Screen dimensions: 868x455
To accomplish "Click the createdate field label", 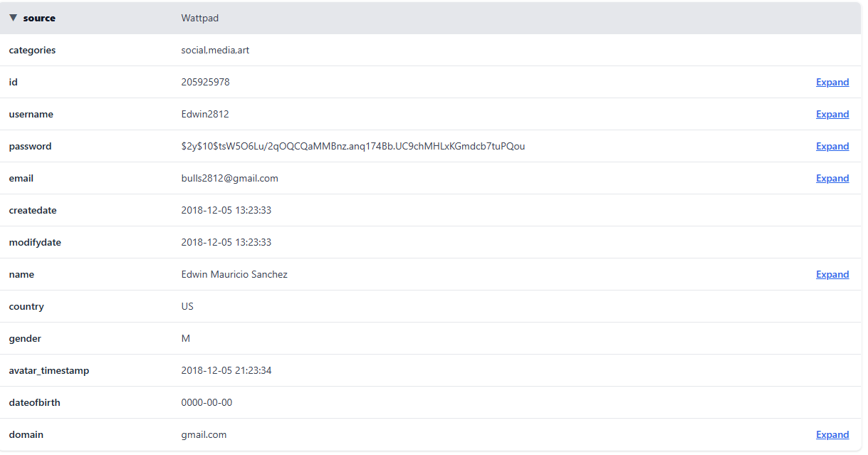I will point(33,210).
